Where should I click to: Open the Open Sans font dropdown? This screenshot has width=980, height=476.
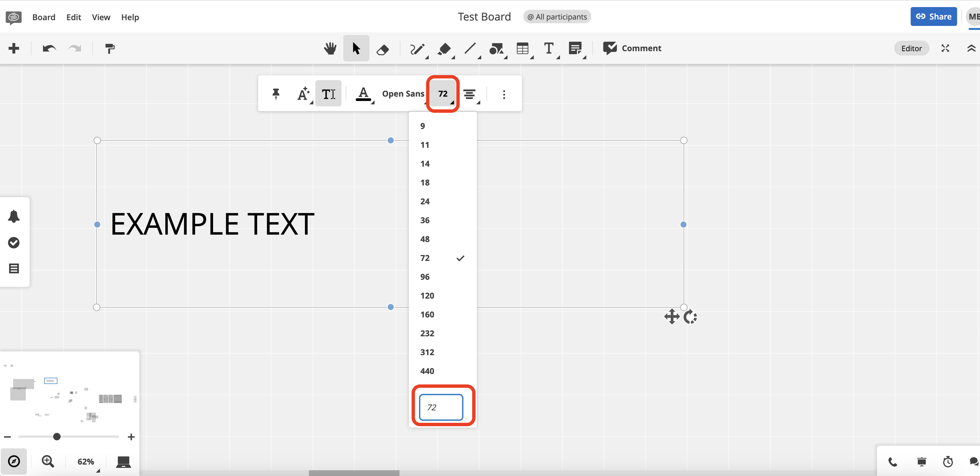pos(403,94)
